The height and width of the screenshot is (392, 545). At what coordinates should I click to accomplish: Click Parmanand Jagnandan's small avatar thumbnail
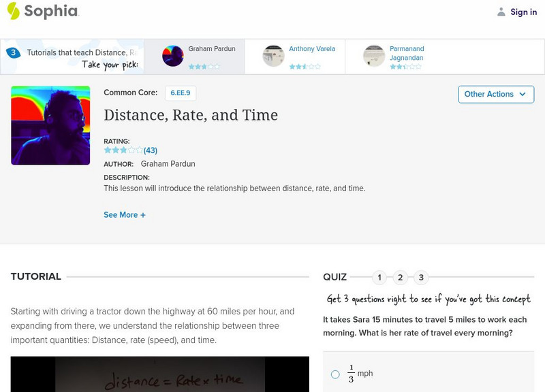tap(373, 56)
